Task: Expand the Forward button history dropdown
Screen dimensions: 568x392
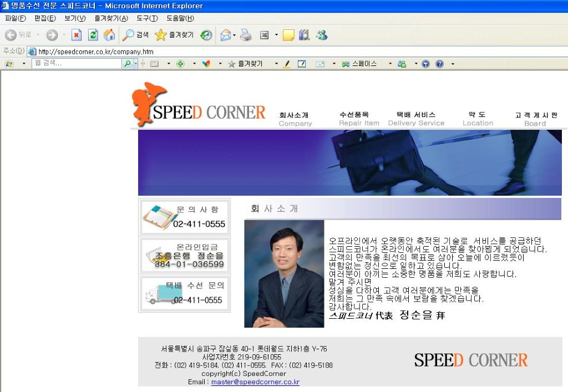Action: click(x=64, y=35)
